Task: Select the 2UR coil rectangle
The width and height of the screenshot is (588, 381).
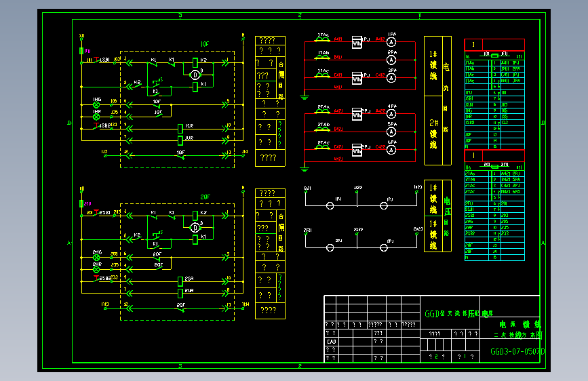Action: [180, 294]
